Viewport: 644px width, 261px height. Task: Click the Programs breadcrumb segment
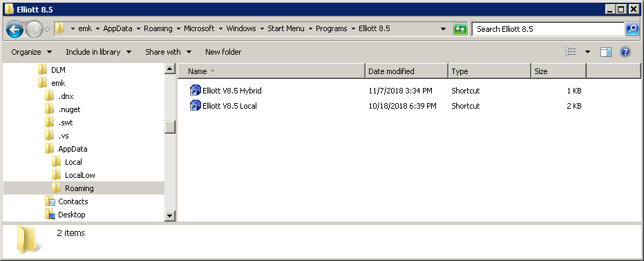click(x=332, y=28)
